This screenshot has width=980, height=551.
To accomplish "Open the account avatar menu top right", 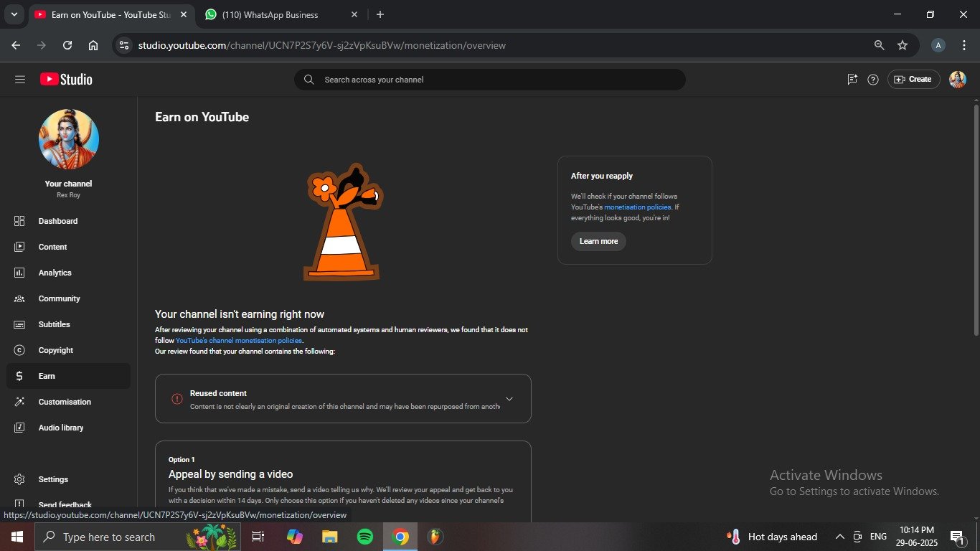I will (x=958, y=80).
